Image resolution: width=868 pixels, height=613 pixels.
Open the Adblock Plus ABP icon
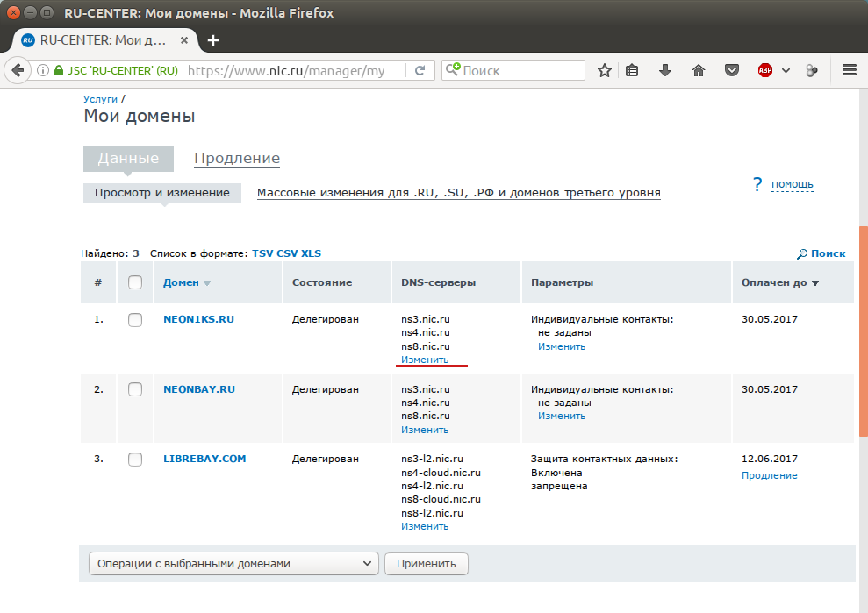click(x=765, y=70)
